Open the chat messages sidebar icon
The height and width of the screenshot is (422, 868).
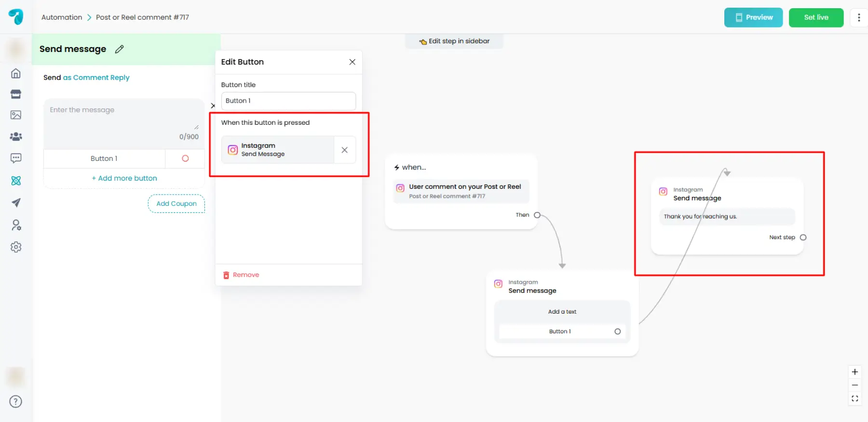tap(16, 158)
